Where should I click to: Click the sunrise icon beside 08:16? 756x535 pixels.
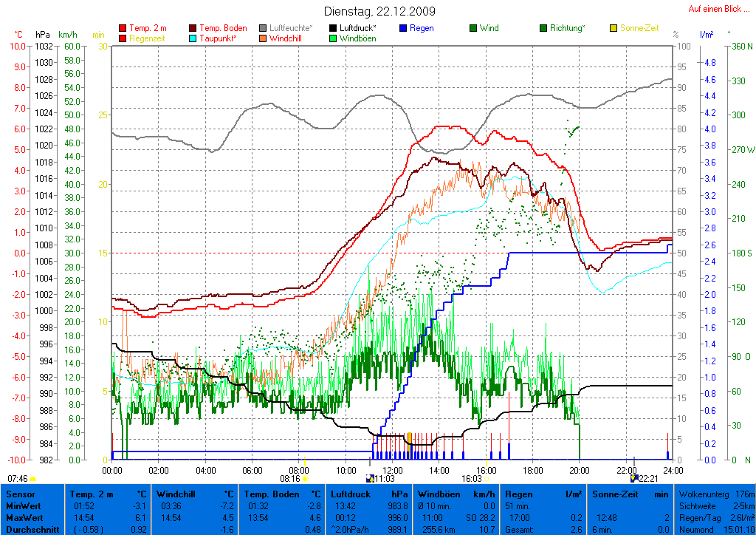[x=306, y=479]
